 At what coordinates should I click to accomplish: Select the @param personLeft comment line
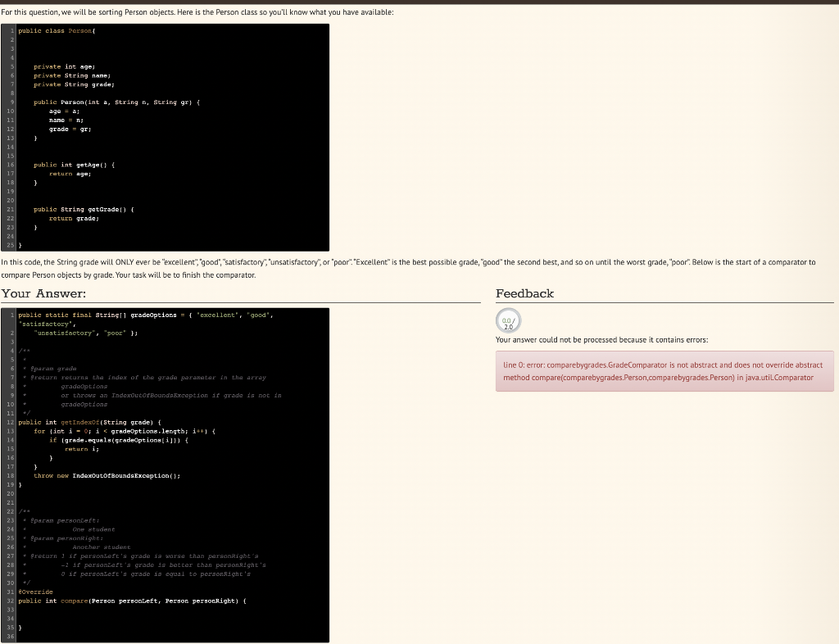(66, 519)
